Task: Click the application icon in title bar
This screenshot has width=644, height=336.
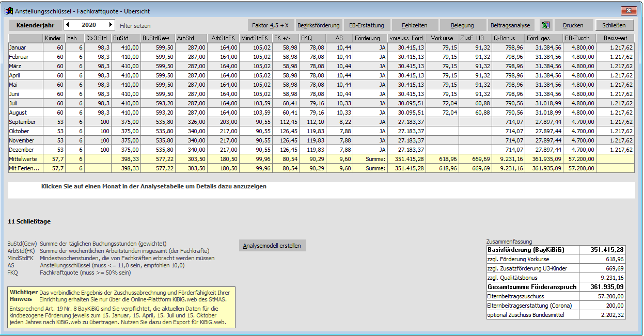Action: 9,10
